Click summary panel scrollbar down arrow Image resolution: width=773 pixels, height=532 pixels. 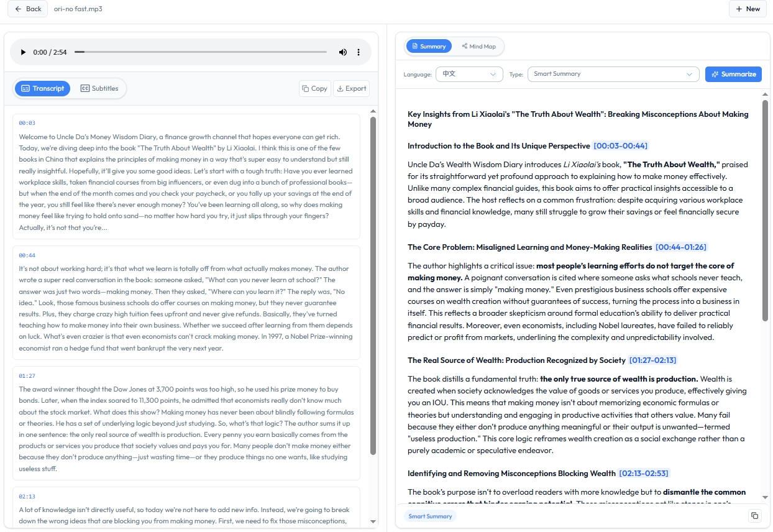click(x=765, y=498)
